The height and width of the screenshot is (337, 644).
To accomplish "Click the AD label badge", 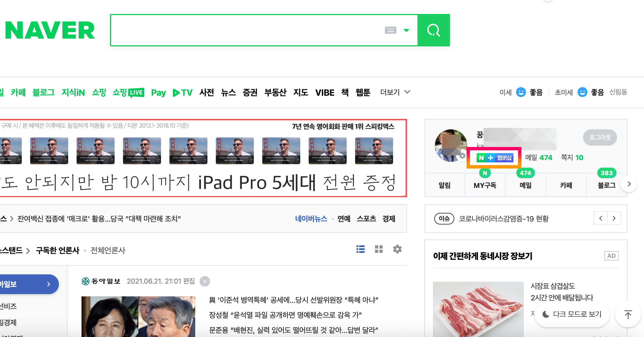I will (611, 256).
